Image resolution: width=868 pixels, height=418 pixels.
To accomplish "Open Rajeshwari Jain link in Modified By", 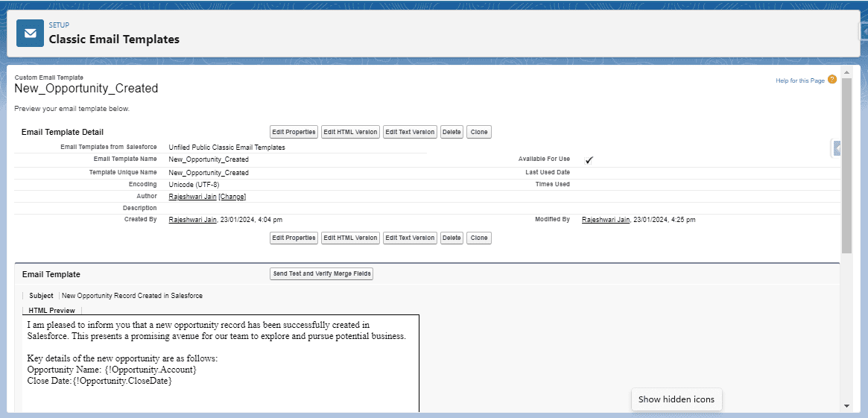I will coord(605,220).
